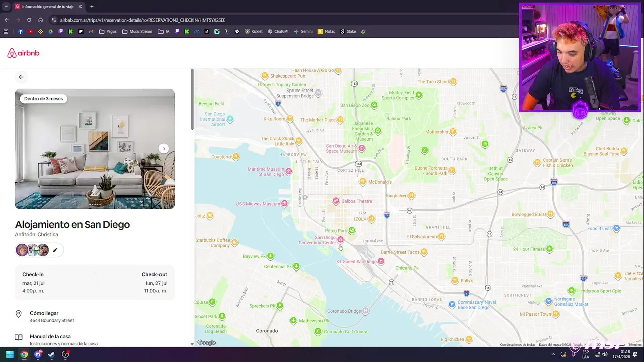Select the Kingfisher restaurant marker
The image size is (644, 362).
411,195
